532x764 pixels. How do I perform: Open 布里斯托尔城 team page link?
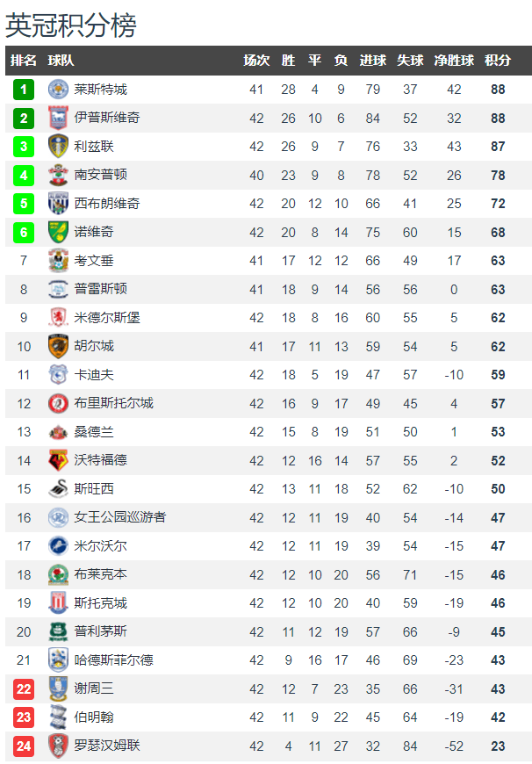[114, 403]
